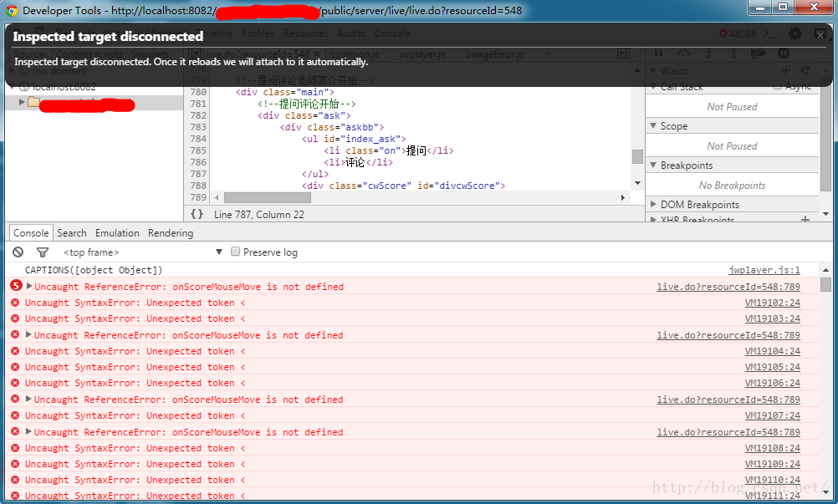Open the VM19102:24 source link
Viewport: 838px width, 504px height.
[x=772, y=303]
